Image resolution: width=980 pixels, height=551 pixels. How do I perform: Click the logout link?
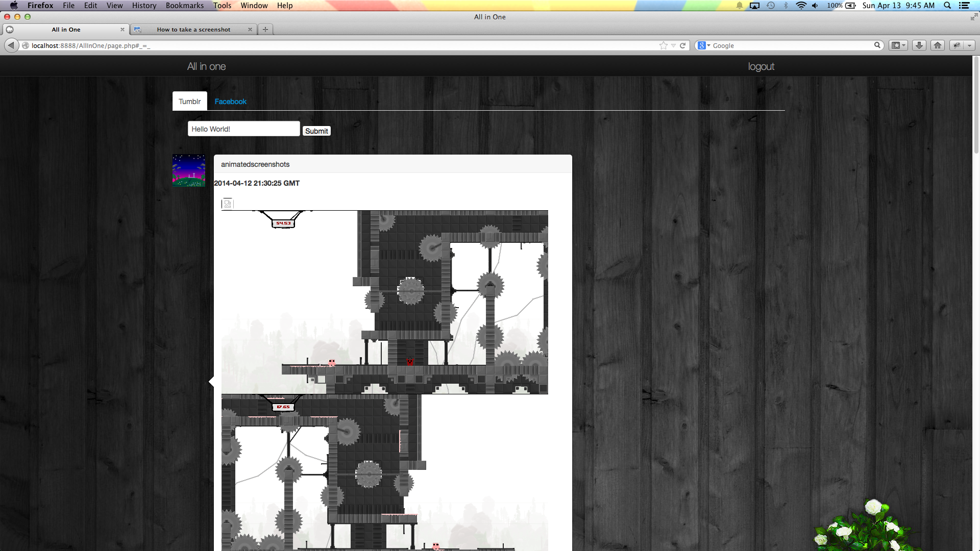[761, 66]
